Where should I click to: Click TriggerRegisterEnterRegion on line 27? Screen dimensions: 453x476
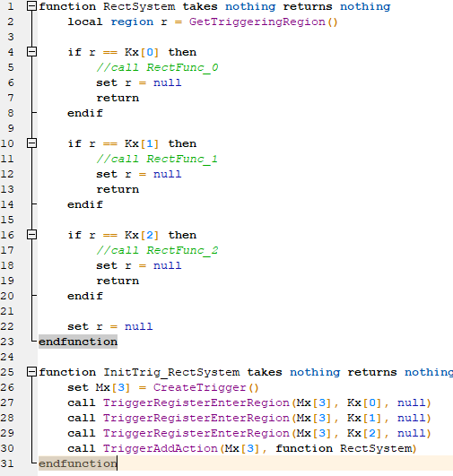tap(196, 402)
